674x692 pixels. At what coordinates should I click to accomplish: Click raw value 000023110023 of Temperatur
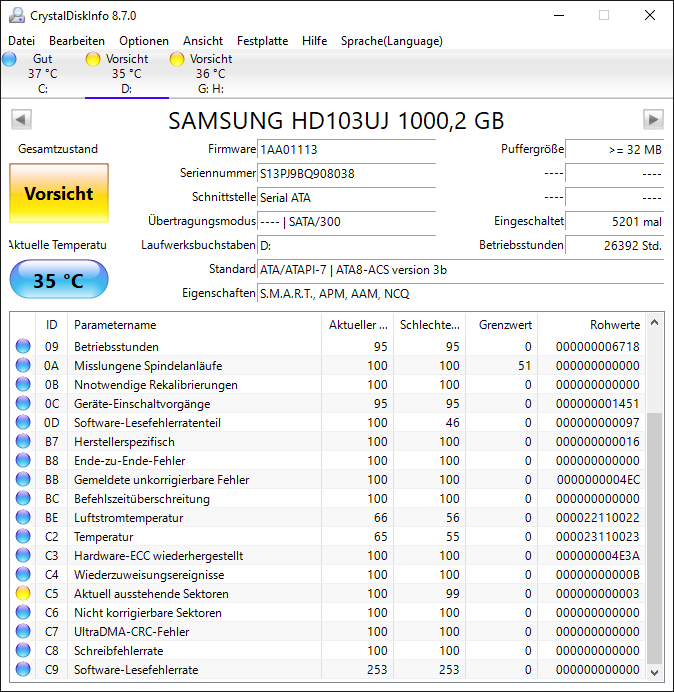click(x=598, y=537)
